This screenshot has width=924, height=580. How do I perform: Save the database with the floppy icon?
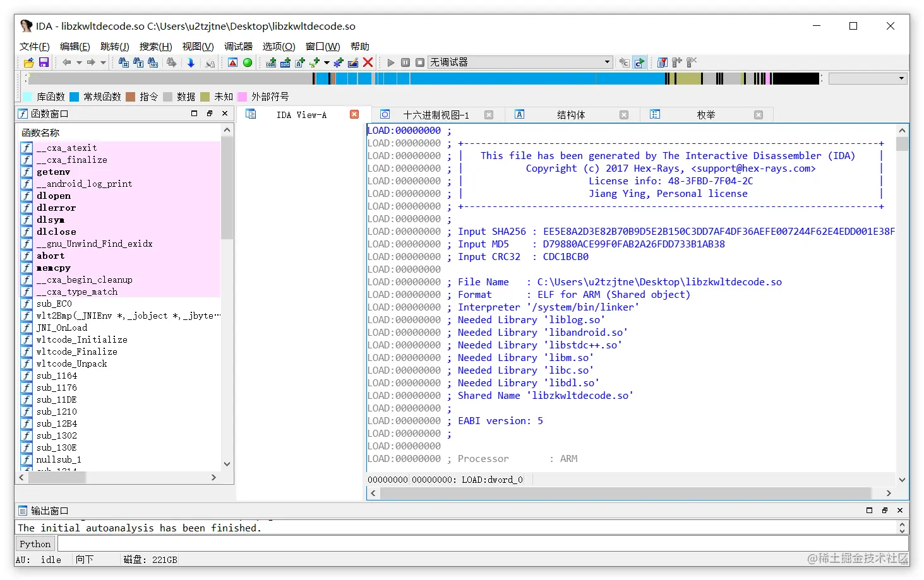coord(44,62)
